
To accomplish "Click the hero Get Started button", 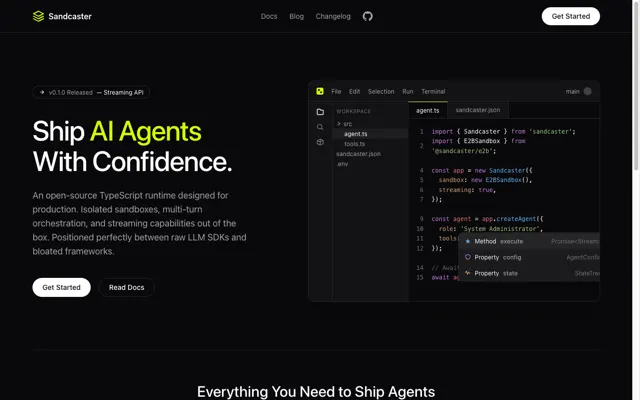I will (x=62, y=287).
